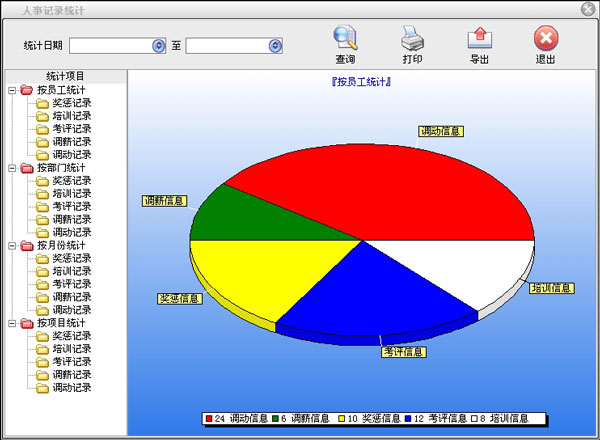Screen dimensions: 600x440
Task: Open the end date dropdown after 至
Action: 274,46
